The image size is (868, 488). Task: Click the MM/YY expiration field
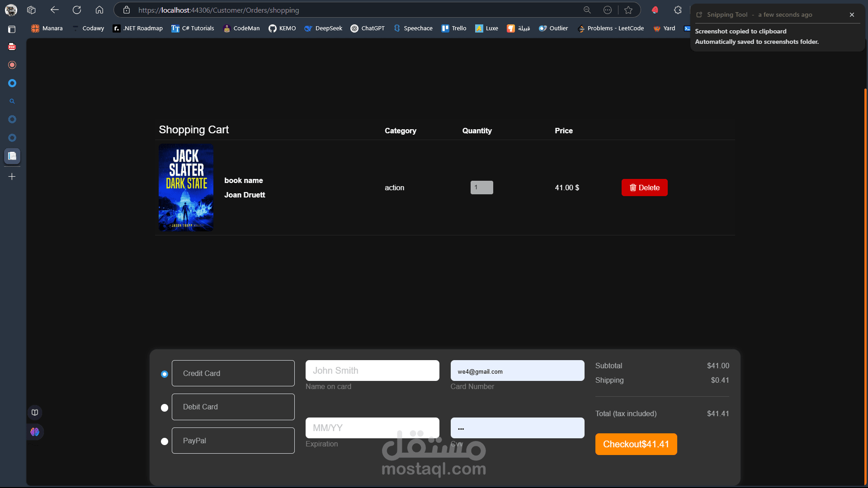(372, 428)
